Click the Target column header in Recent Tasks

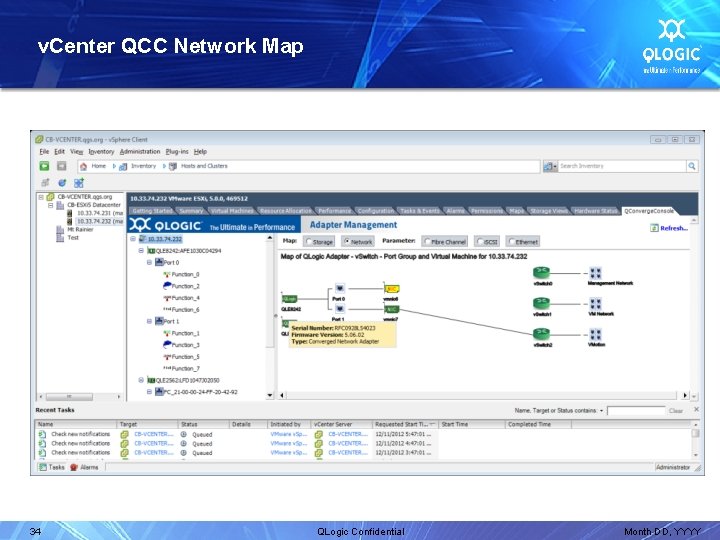coord(147,424)
